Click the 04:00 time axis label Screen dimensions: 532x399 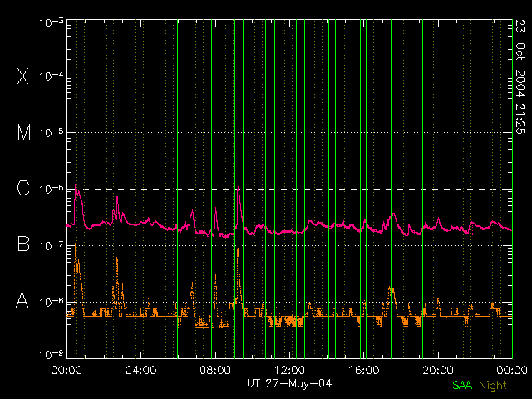tap(140, 369)
